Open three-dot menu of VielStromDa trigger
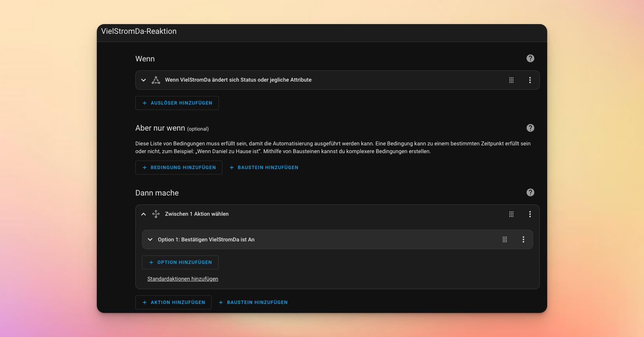The image size is (644, 337). 530,80
